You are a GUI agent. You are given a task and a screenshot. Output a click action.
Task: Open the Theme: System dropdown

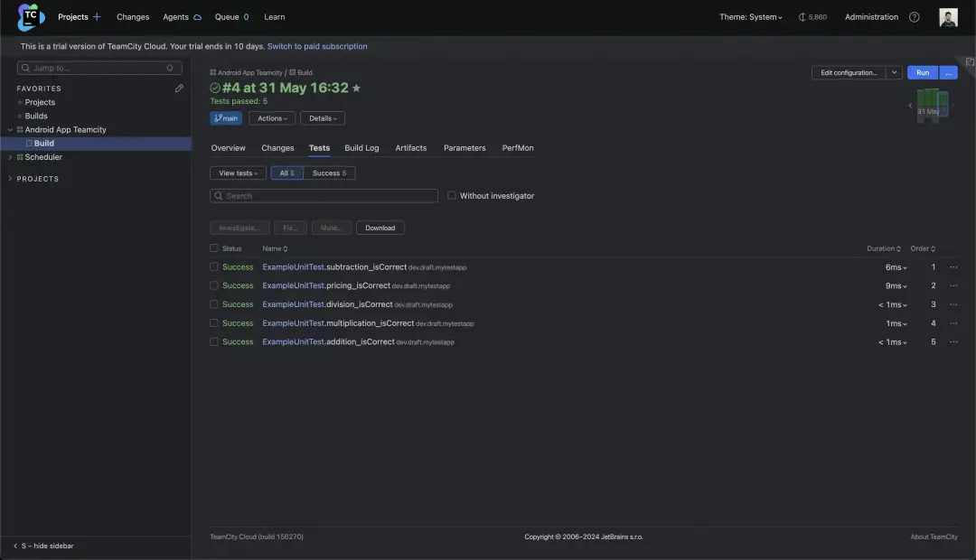[751, 17]
